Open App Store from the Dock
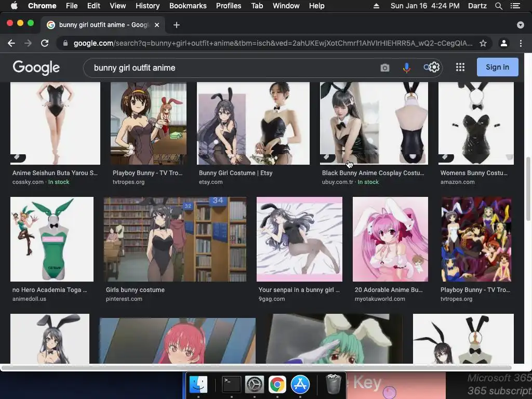The width and height of the screenshot is (532, 399). click(x=300, y=384)
